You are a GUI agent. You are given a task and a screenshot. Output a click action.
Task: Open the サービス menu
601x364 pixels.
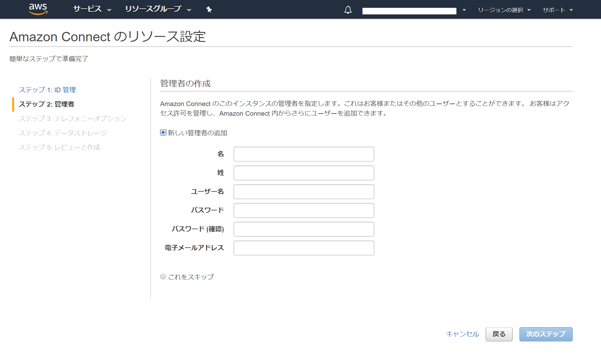(x=92, y=9)
